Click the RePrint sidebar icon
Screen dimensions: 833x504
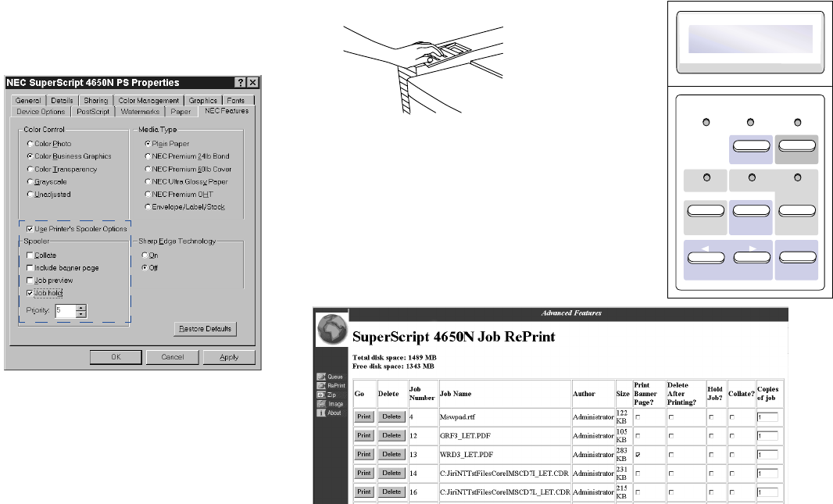(321, 385)
